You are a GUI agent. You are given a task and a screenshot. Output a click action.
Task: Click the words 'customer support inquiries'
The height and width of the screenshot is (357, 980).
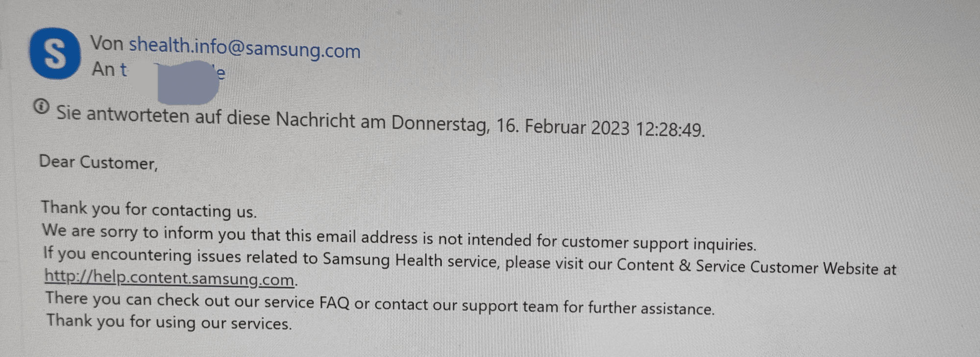(x=659, y=243)
